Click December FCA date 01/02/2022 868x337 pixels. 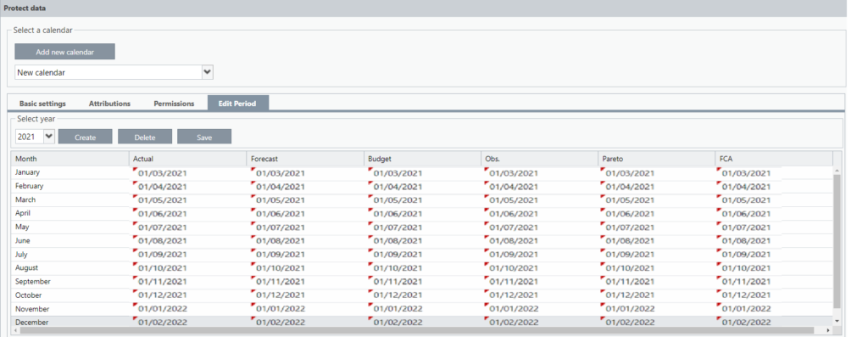[746, 323]
